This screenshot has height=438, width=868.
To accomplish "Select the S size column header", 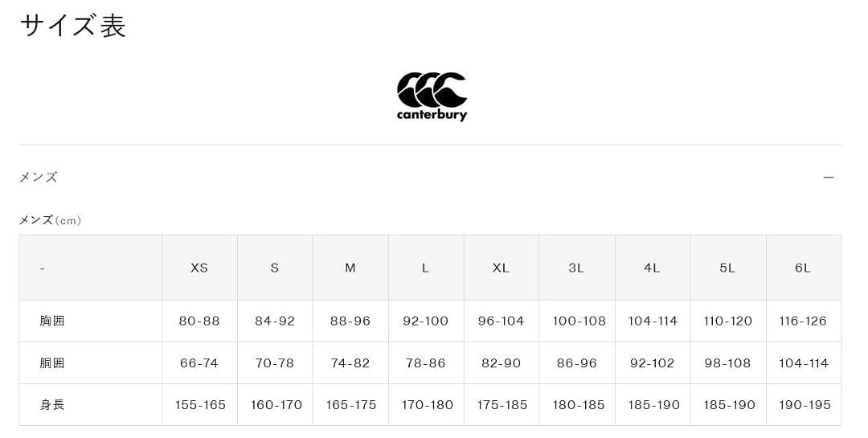I will [275, 268].
